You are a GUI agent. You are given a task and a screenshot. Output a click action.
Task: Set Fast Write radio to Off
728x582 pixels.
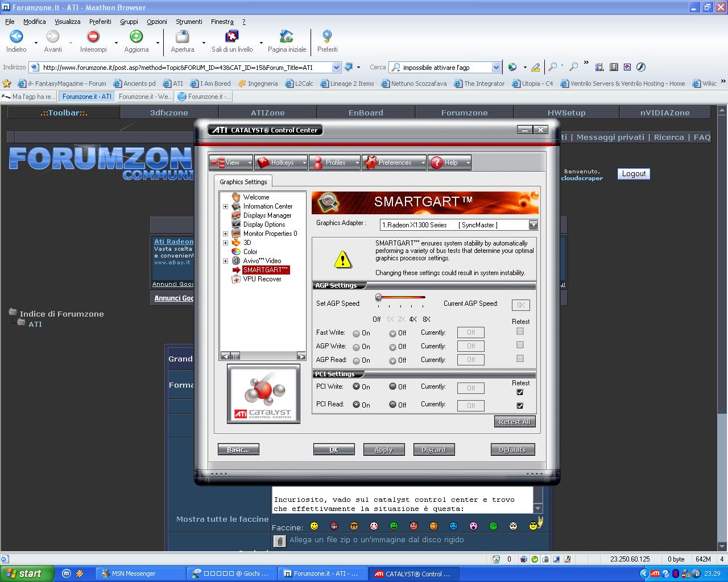(x=392, y=334)
